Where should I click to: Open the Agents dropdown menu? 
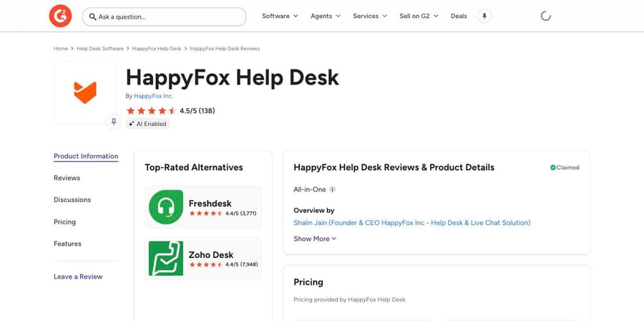coord(326,16)
